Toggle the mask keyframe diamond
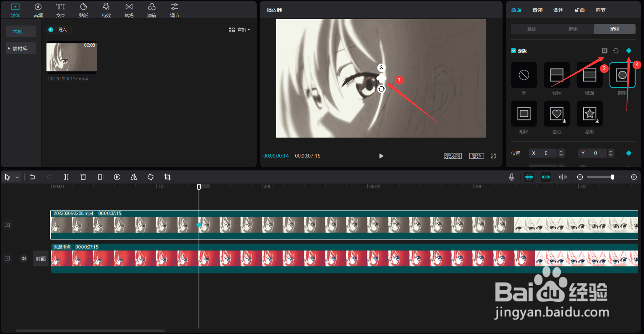Image resolution: width=644 pixels, height=334 pixels. point(629,50)
